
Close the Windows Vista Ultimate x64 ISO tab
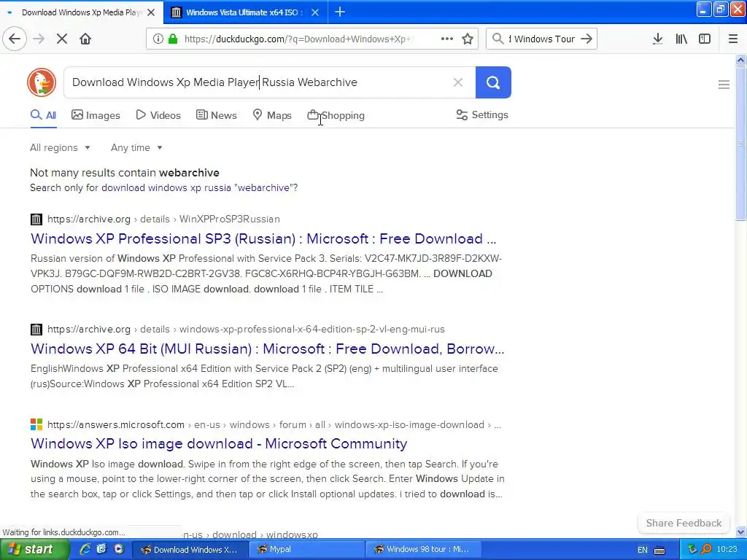coord(315,12)
